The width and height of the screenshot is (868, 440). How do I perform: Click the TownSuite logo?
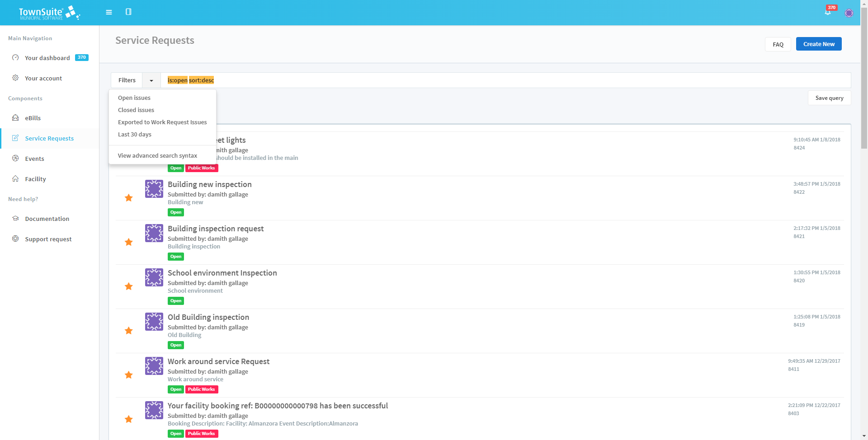(49, 13)
